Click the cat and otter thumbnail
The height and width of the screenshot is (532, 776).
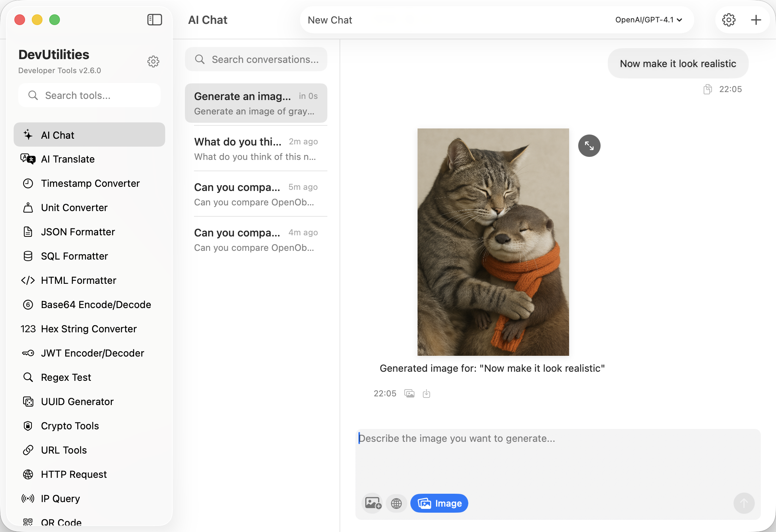pos(493,242)
